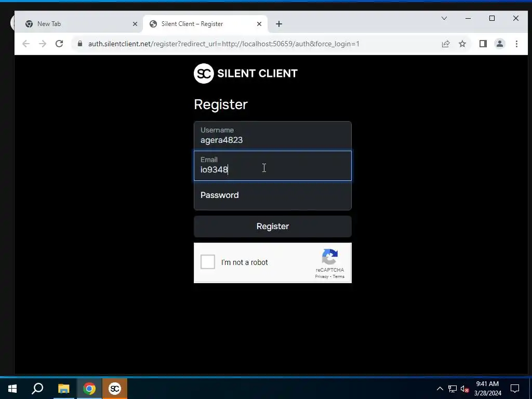
Task: Open Chrome three-dot menu
Action: (516, 44)
